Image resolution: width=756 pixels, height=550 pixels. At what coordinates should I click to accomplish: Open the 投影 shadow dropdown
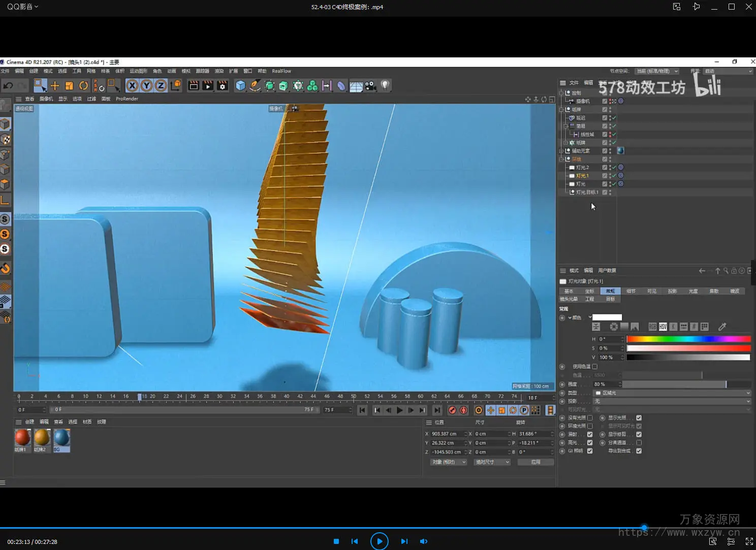pos(672,401)
